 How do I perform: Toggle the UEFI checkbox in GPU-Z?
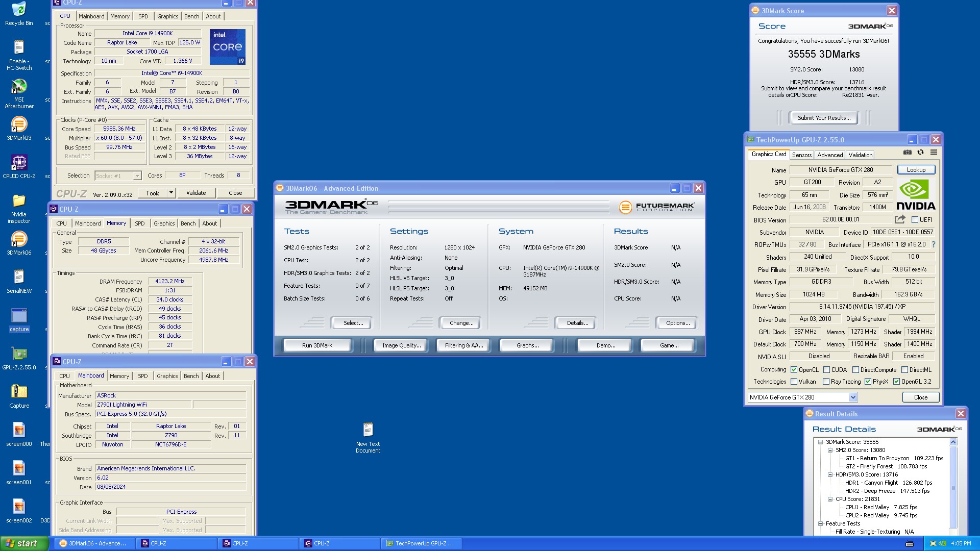point(915,220)
